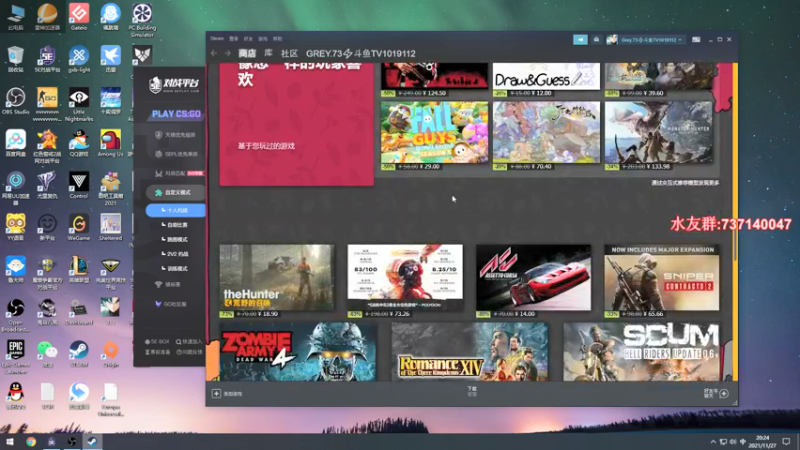
Task: Select 2V2 约战 in the 5E sidebar
Action: click(176, 254)
